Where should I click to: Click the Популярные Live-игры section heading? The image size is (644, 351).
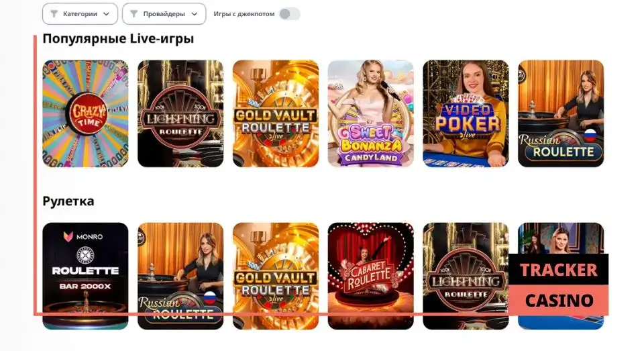point(118,39)
